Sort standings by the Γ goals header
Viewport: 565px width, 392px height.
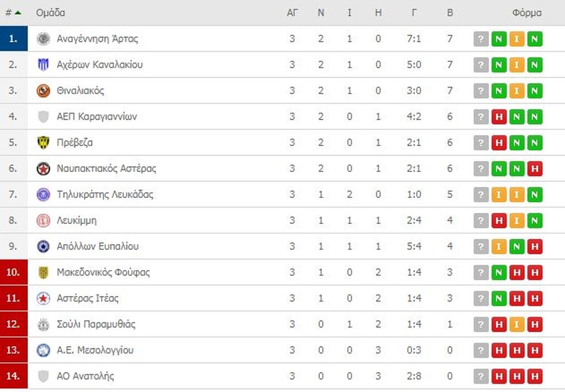tap(414, 13)
